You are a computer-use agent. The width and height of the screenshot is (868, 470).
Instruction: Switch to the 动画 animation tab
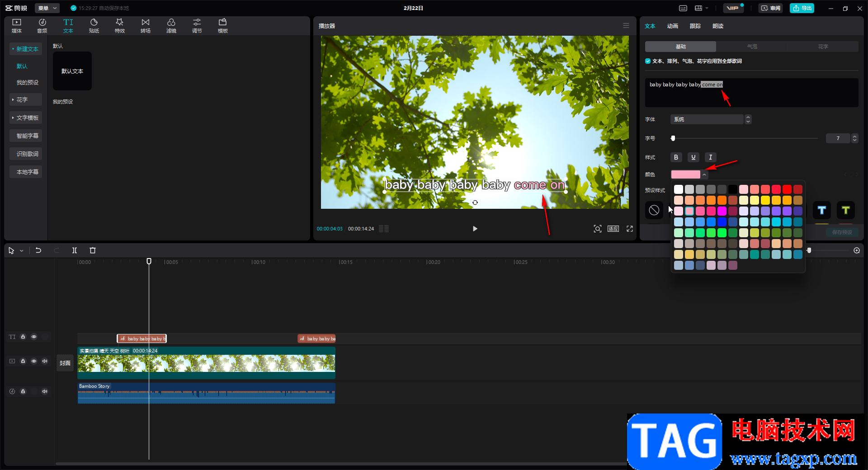[x=673, y=26]
